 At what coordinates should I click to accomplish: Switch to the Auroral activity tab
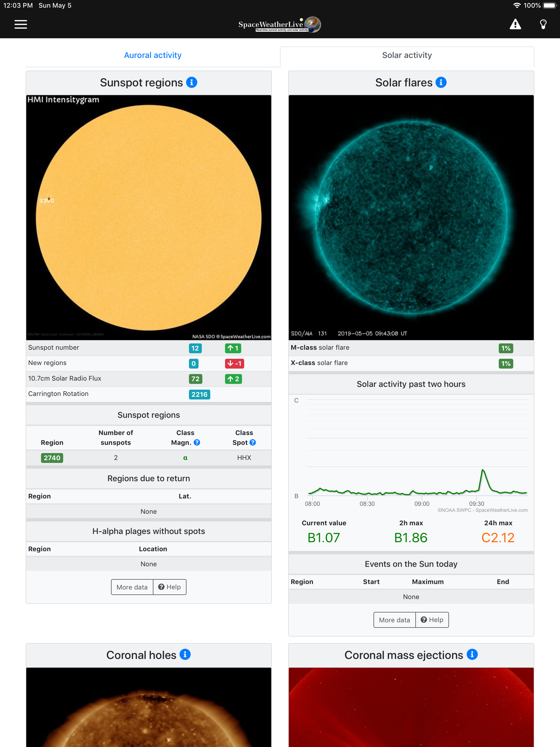point(153,56)
